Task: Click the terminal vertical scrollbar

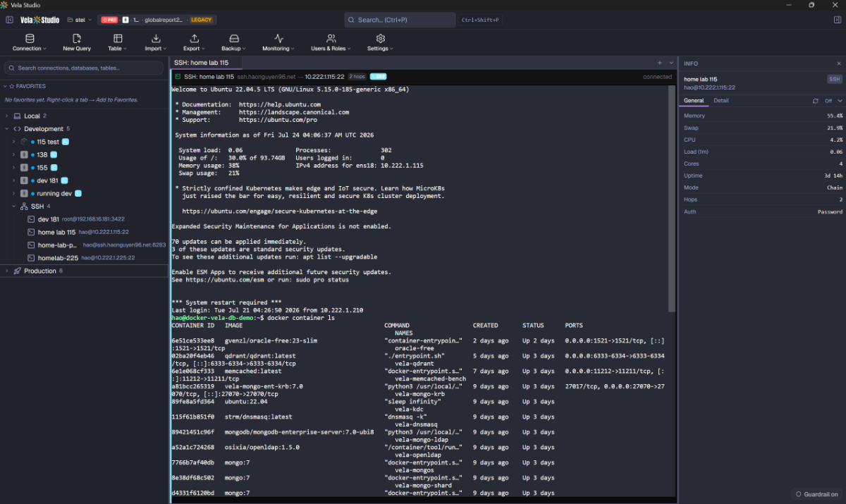Action: [671, 197]
